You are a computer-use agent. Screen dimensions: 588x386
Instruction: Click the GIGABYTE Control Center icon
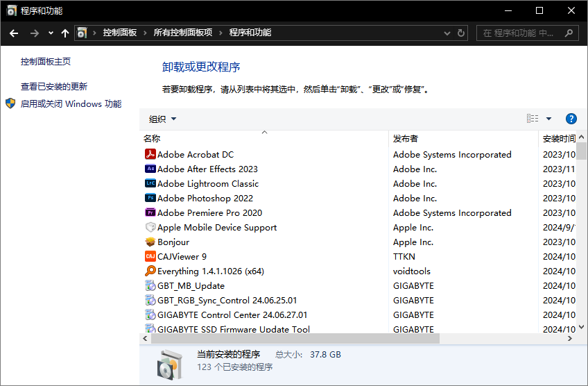[150, 314]
